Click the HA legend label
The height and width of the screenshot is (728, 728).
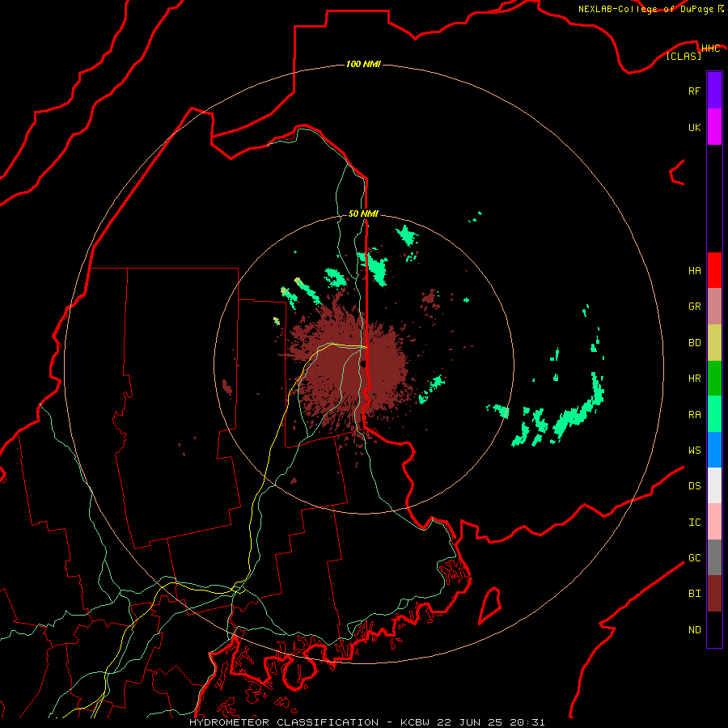[x=694, y=271]
